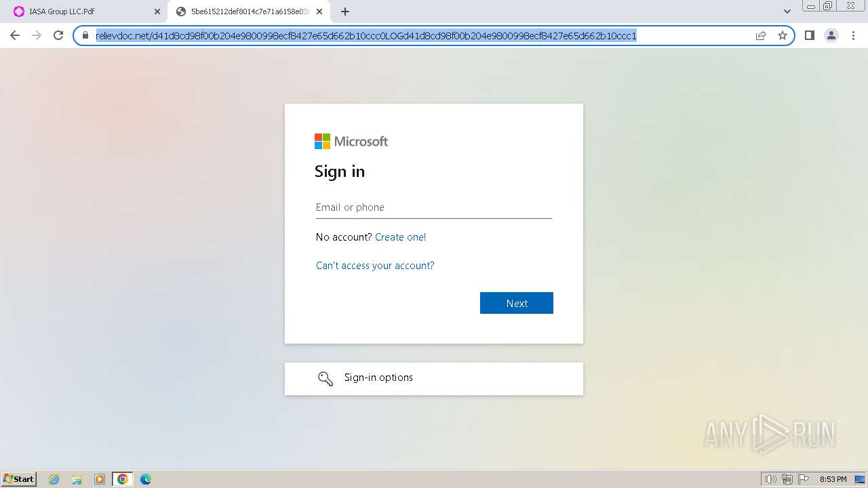Click the Create one! link

pyautogui.click(x=400, y=237)
